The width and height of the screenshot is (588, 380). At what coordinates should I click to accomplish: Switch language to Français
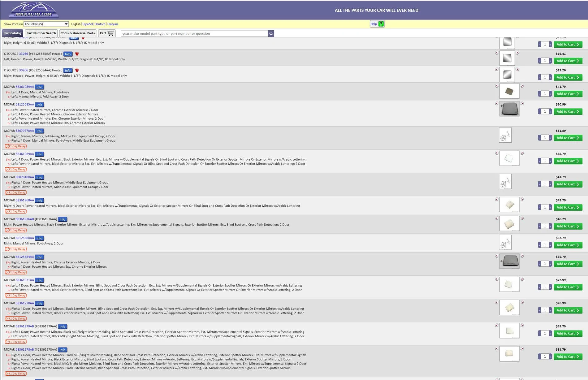coord(113,24)
